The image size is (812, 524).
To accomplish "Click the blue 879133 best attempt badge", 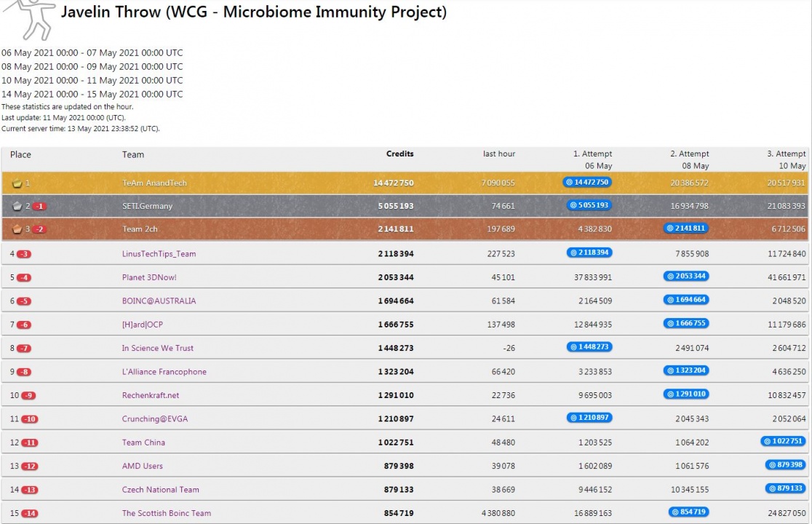I will (x=786, y=488).
